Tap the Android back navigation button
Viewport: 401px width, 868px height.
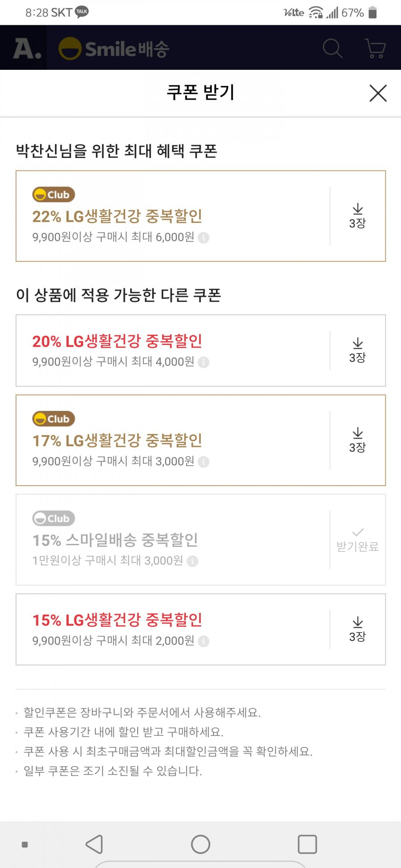[x=94, y=844]
